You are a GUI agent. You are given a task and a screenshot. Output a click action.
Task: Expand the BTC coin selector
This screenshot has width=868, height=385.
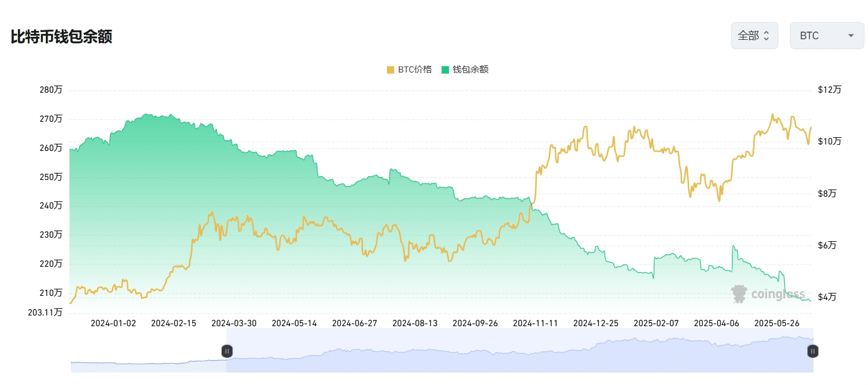pos(826,36)
